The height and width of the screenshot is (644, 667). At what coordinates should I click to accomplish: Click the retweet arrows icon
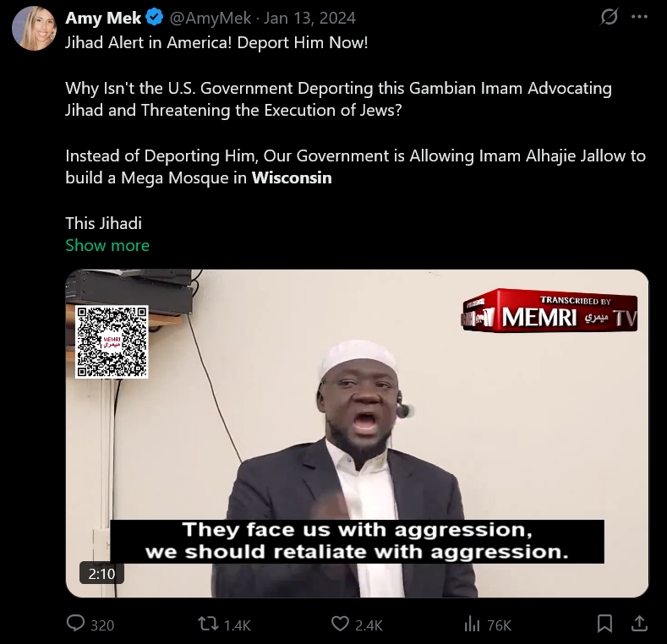click(209, 624)
